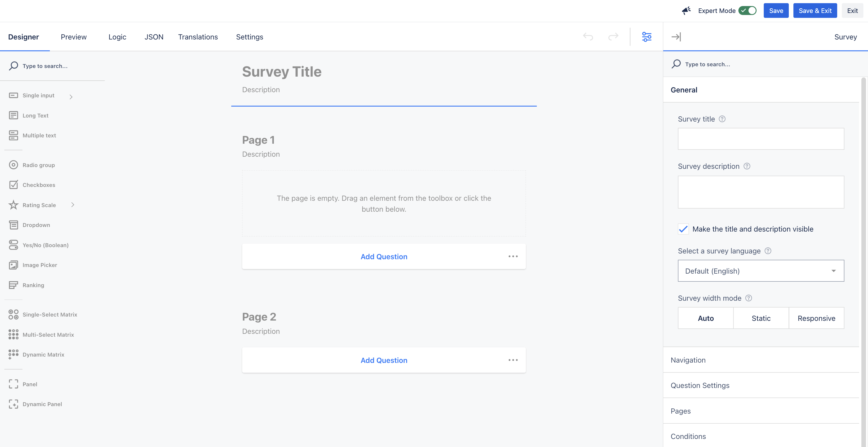The image size is (868, 447).
Task: Choose the Dynamic Panel toolbox icon
Action: coord(14,404)
